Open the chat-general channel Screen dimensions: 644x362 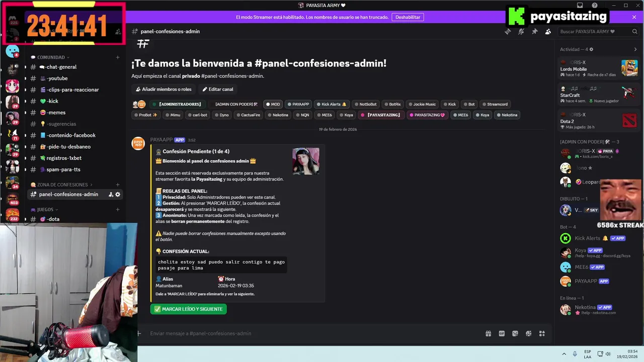[75, 67]
